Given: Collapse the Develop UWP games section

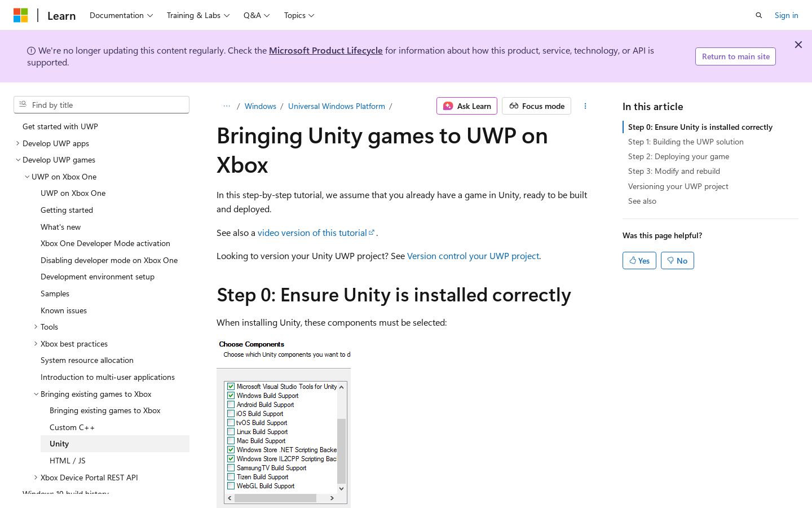Looking at the screenshot, I should (18, 160).
